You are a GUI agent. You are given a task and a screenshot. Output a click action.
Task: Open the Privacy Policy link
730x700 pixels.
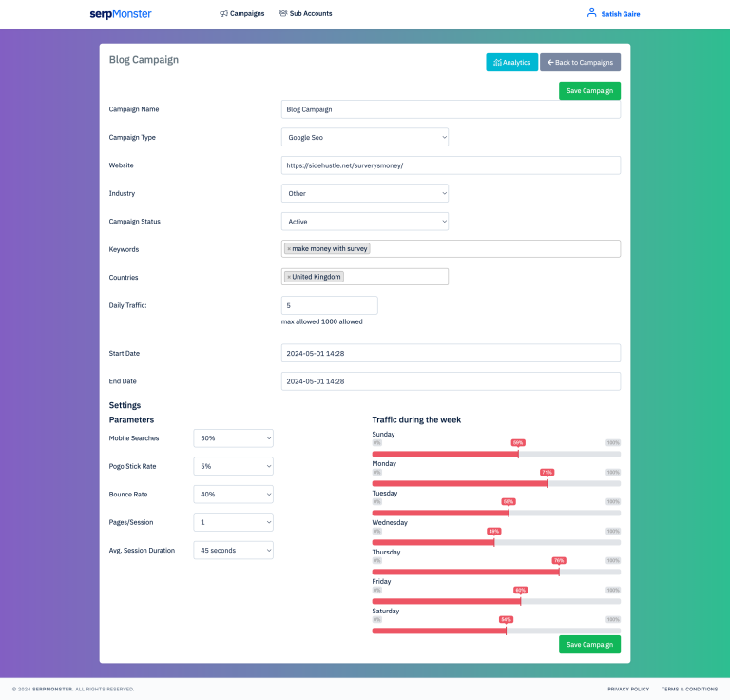(628, 689)
